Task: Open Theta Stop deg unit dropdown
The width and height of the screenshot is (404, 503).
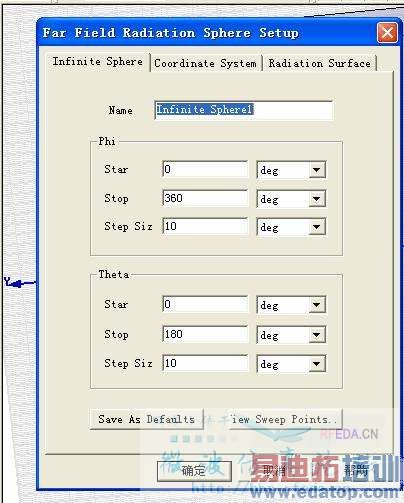Action: [291, 335]
